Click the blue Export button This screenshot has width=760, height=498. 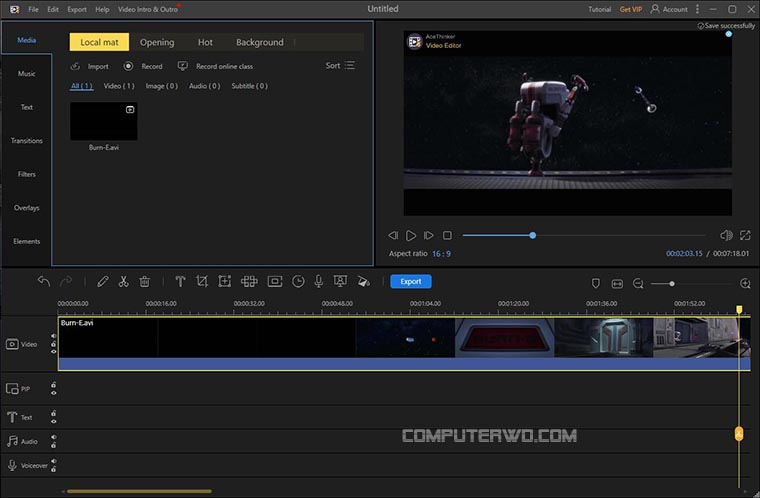(x=411, y=281)
